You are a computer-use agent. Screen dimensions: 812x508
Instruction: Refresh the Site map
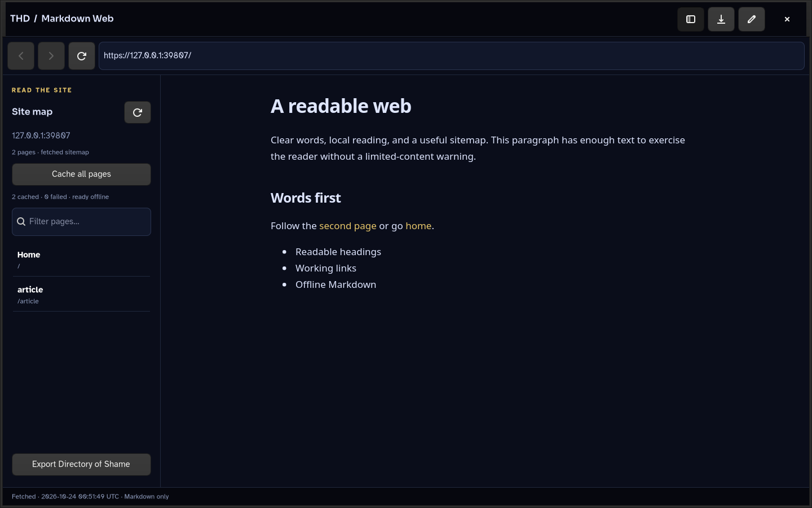pos(138,112)
